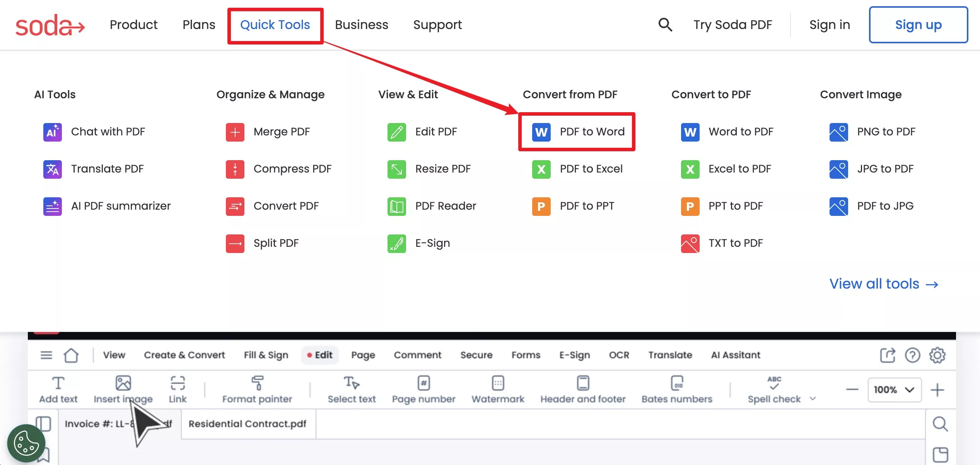Open the Support menu
Image resolution: width=980 pixels, height=465 pixels.
[x=437, y=26]
